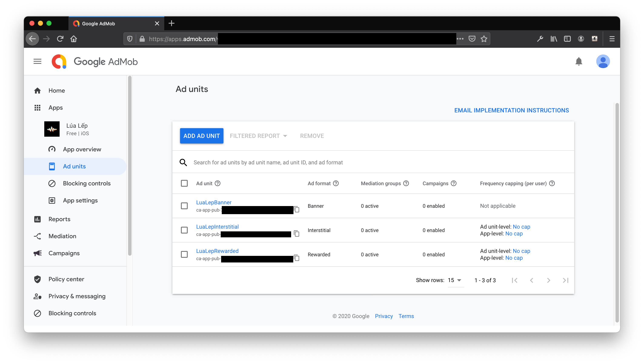Select the Reports sidebar icon
644x364 pixels.
coord(37,219)
